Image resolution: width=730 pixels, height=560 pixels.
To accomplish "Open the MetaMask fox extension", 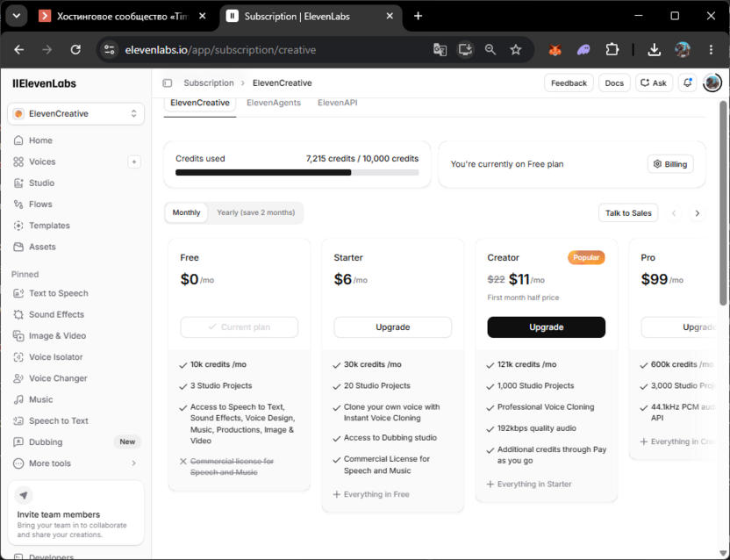I will point(555,49).
